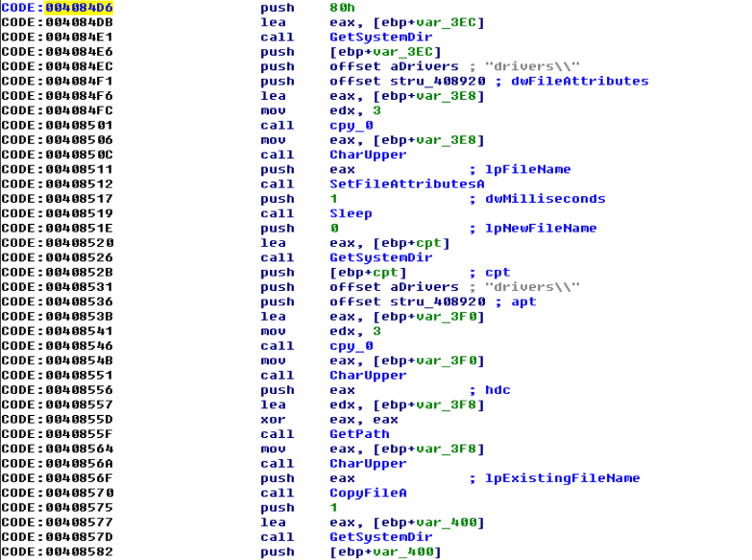
Task: Select address CODE:00408582 on the last line
Action: 57,552
